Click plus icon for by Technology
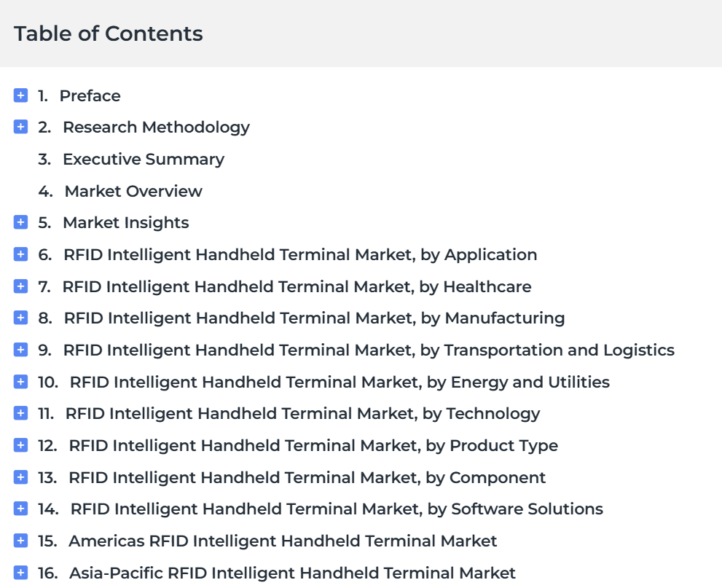 pyautogui.click(x=20, y=413)
